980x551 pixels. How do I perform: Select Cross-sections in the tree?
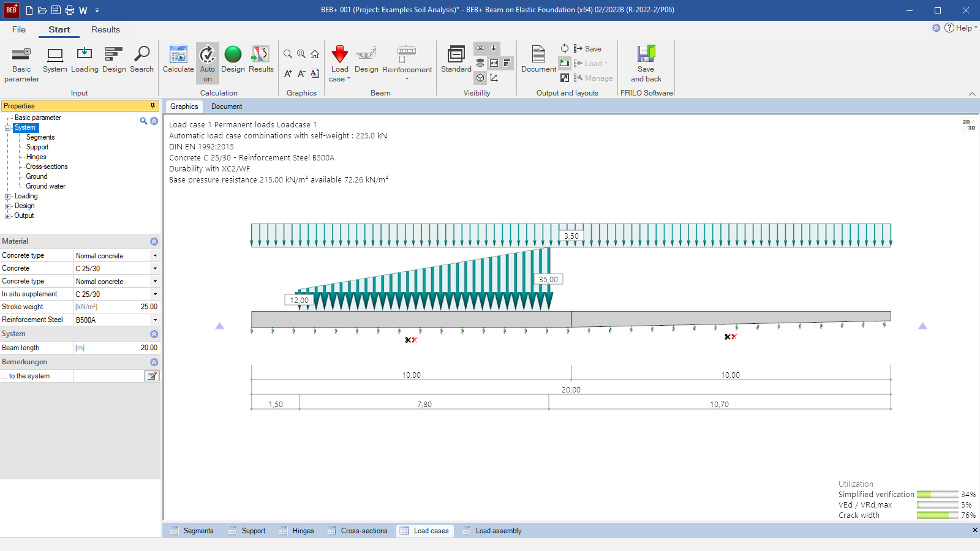pyautogui.click(x=47, y=167)
